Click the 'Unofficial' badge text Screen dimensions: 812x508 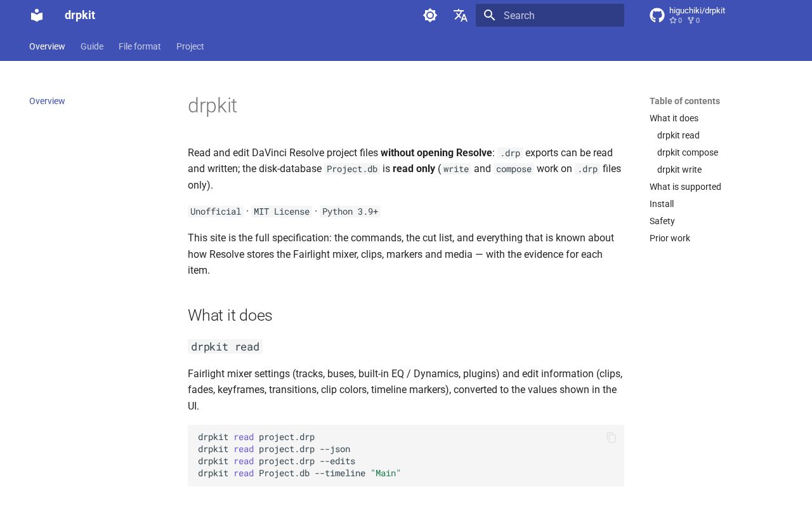pos(216,211)
